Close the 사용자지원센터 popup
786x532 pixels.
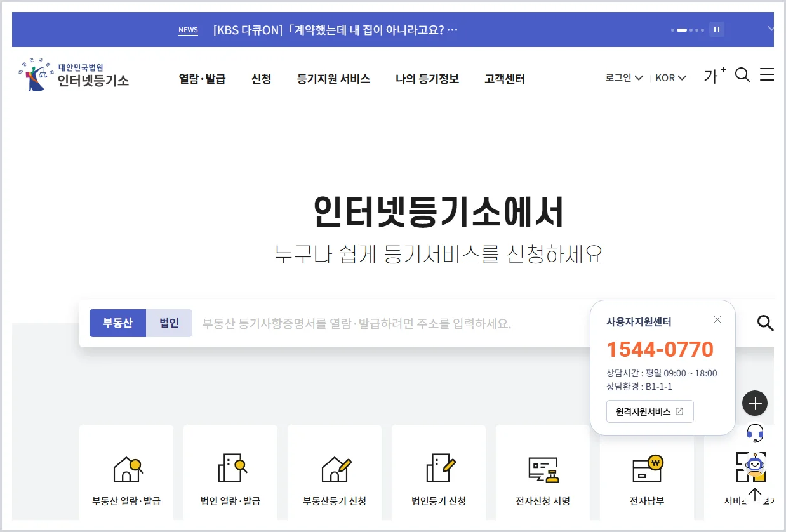click(717, 319)
